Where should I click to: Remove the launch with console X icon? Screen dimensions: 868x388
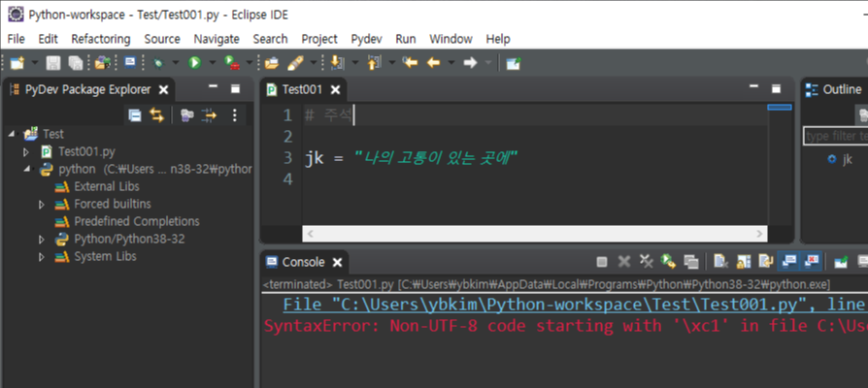(x=624, y=262)
